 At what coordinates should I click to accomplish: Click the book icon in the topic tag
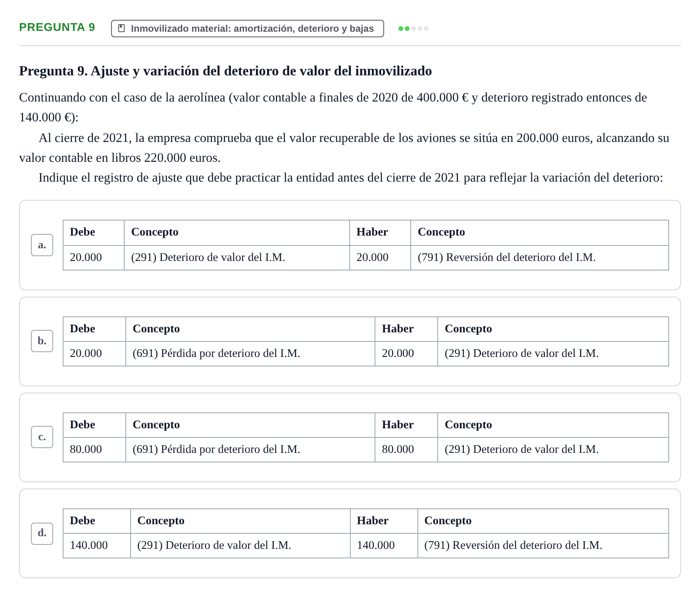point(122,29)
